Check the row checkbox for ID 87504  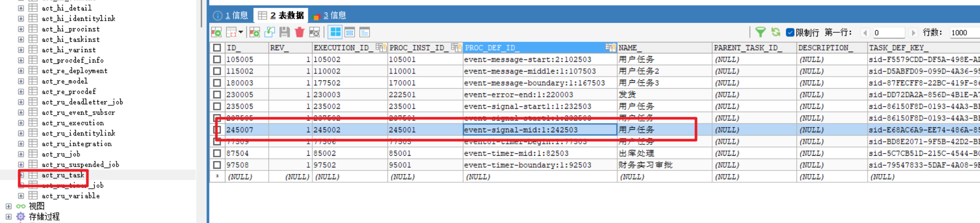click(217, 153)
